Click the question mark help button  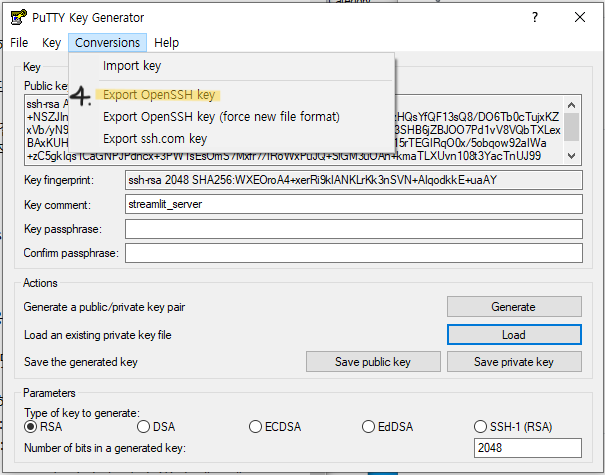535,17
